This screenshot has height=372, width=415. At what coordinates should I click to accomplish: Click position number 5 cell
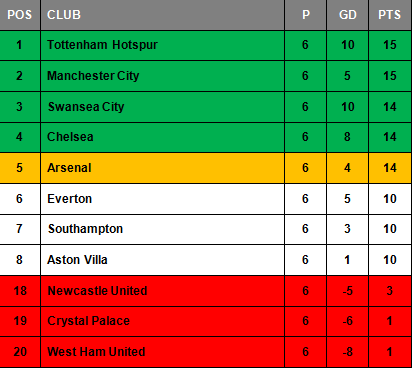coord(20,168)
